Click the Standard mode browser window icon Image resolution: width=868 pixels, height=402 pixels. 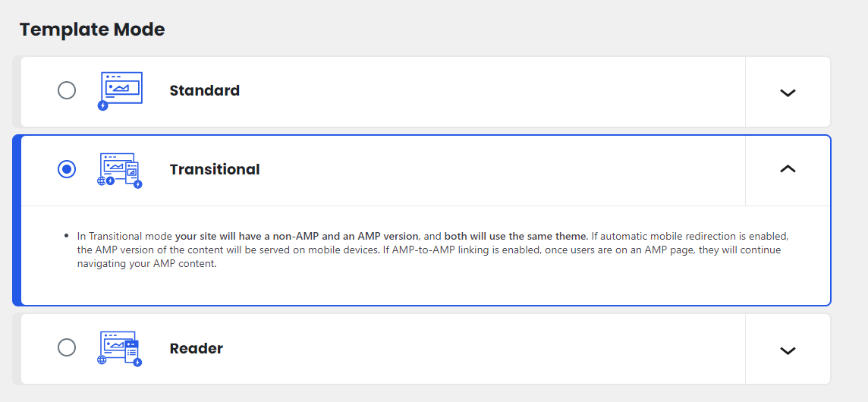tap(120, 91)
